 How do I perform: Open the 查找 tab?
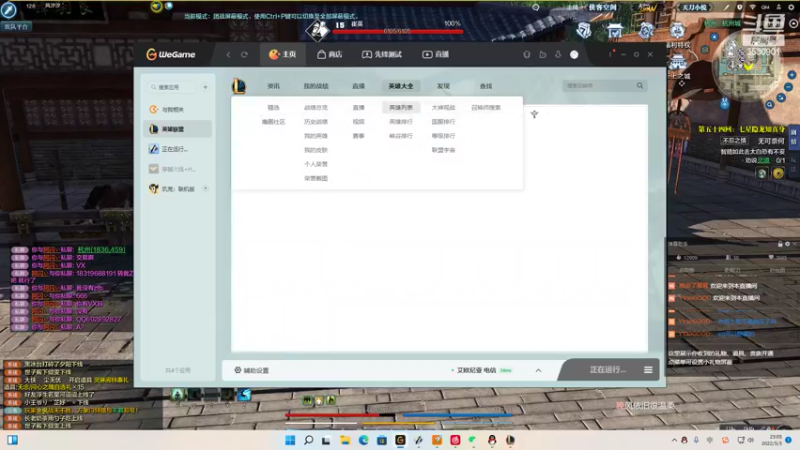pyautogui.click(x=486, y=86)
